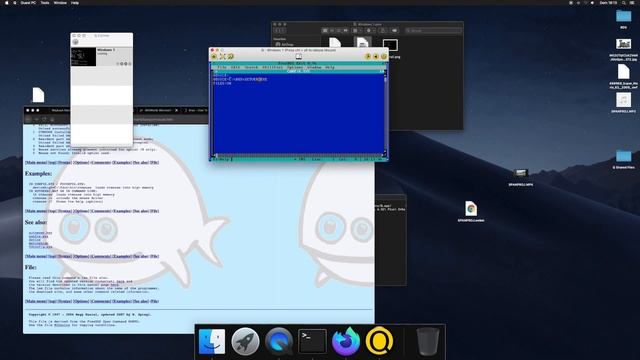Open Spotlight search magnifier in menu bar
640x360 pixels.
tap(624, 2)
